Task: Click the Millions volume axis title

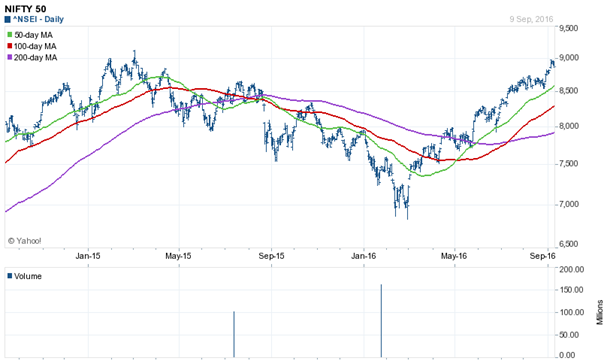Action: pos(600,312)
